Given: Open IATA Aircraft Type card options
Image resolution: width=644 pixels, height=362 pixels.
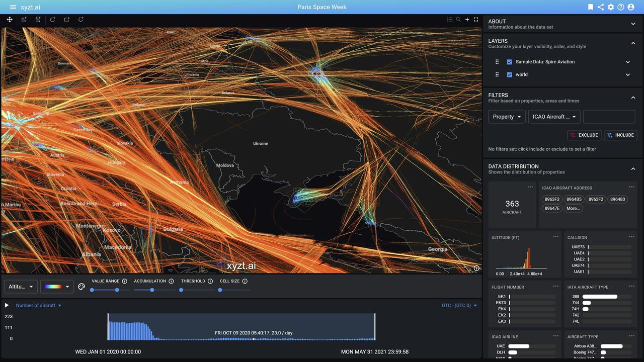Looking at the screenshot, I should (631, 287).
